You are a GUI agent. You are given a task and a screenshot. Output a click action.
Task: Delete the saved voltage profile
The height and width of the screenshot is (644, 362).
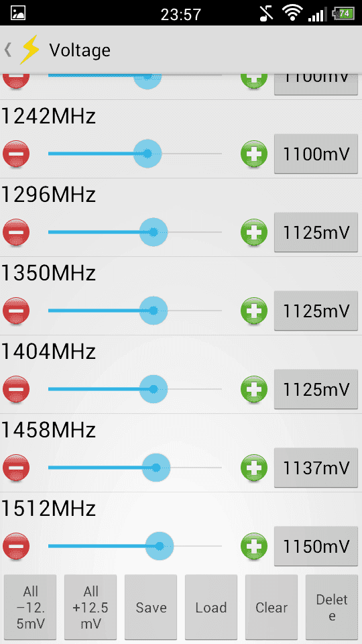(332, 607)
